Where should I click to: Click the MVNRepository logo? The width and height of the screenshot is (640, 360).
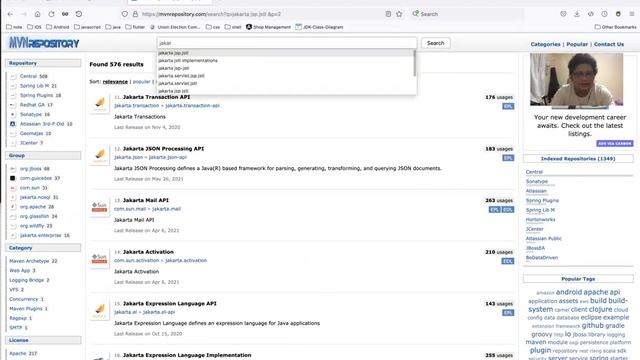pos(44,43)
